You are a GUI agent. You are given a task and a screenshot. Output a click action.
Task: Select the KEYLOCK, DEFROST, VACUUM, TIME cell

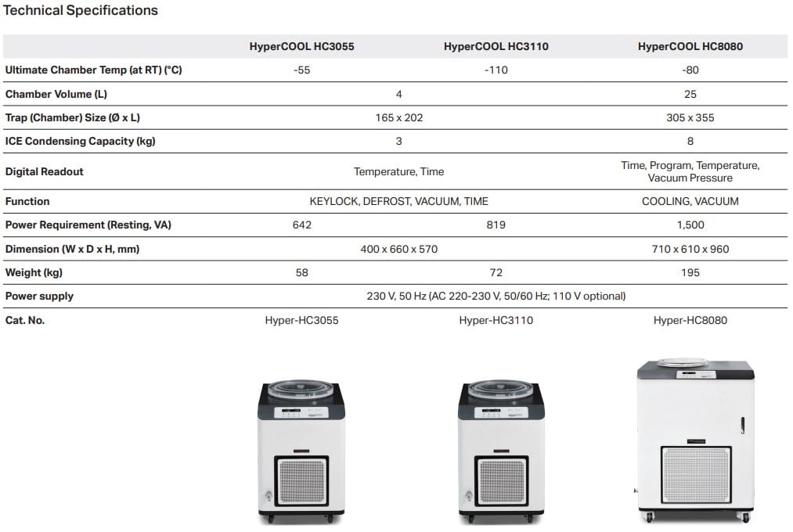[398, 202]
